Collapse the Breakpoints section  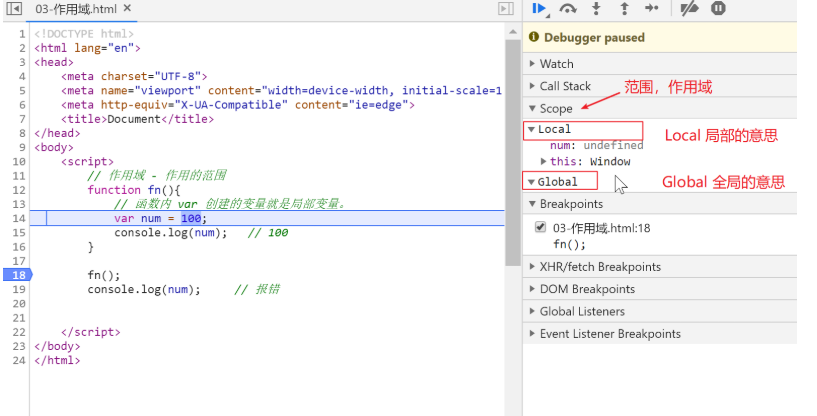(660, 204)
